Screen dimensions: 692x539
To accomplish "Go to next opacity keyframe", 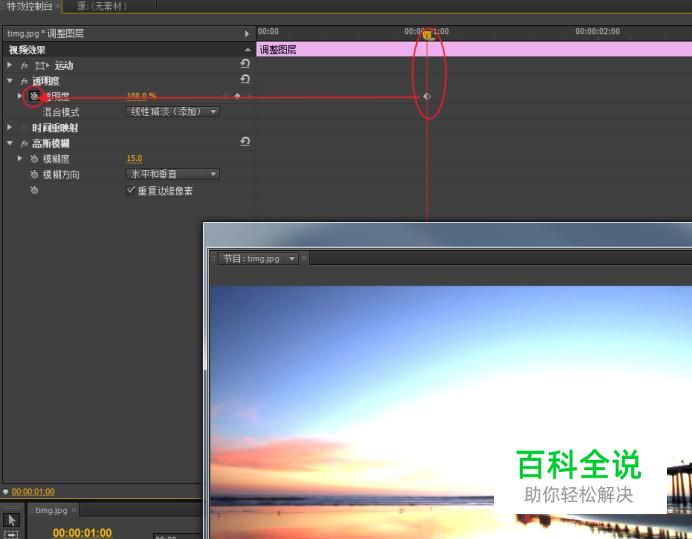I will [x=249, y=96].
